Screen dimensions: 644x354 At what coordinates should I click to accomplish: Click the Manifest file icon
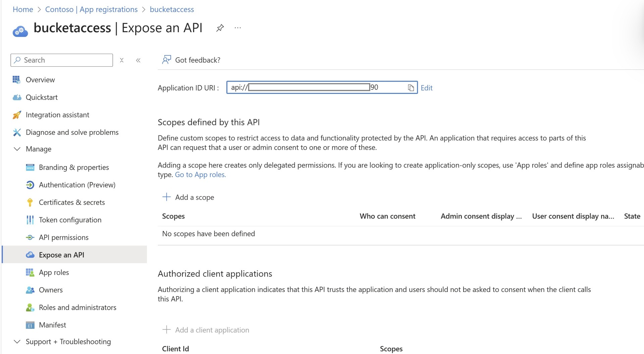click(30, 325)
